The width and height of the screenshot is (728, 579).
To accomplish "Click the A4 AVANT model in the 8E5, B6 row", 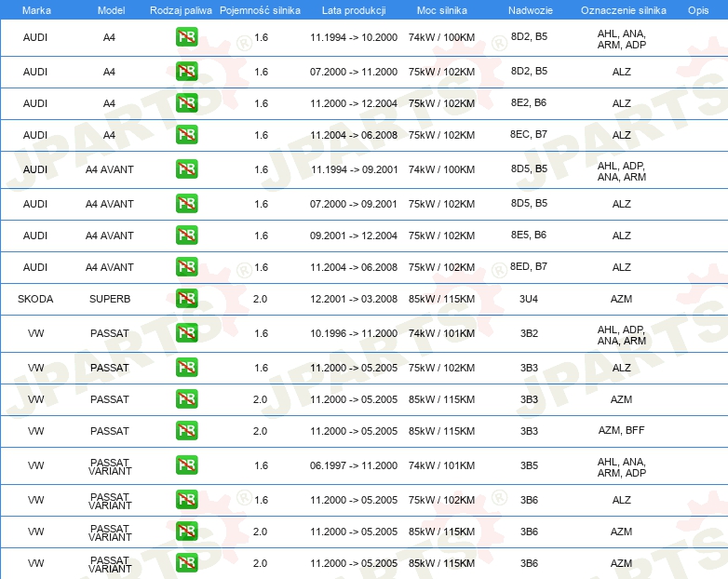I will (110, 236).
